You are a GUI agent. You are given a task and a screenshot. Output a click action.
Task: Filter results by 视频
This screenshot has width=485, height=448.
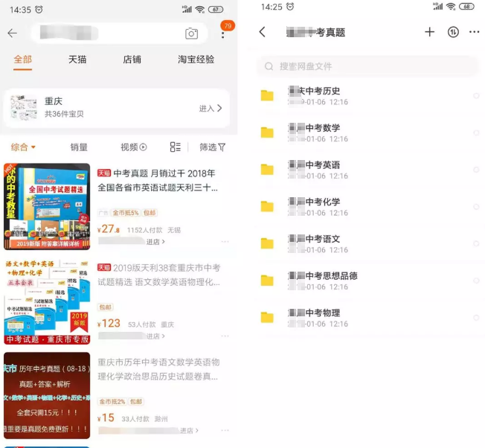tap(133, 147)
